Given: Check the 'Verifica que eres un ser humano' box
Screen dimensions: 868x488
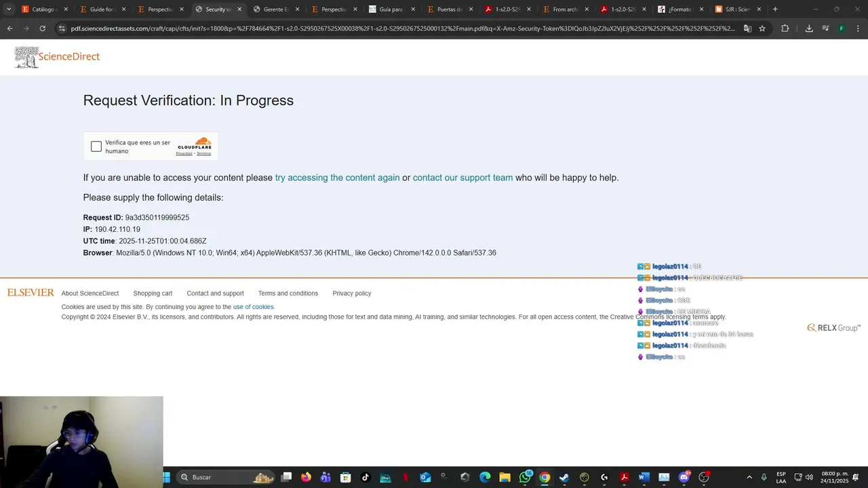Looking at the screenshot, I should click(x=96, y=146).
